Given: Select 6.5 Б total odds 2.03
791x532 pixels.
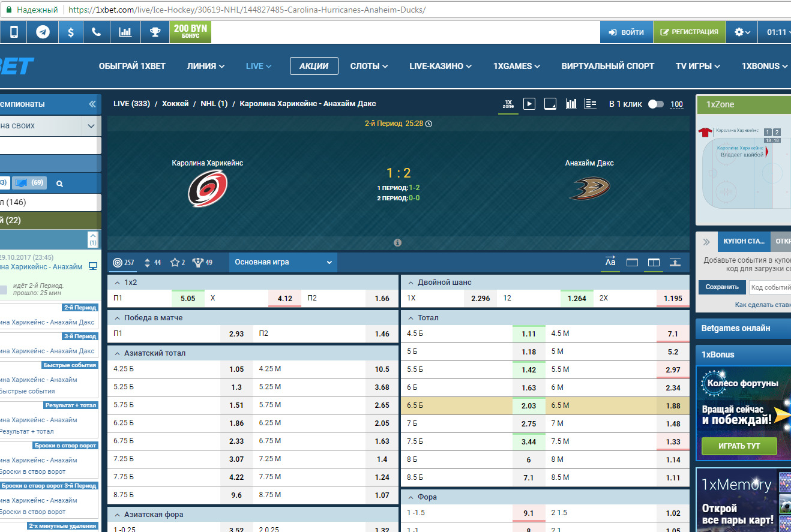Looking at the screenshot, I should click(x=529, y=405).
